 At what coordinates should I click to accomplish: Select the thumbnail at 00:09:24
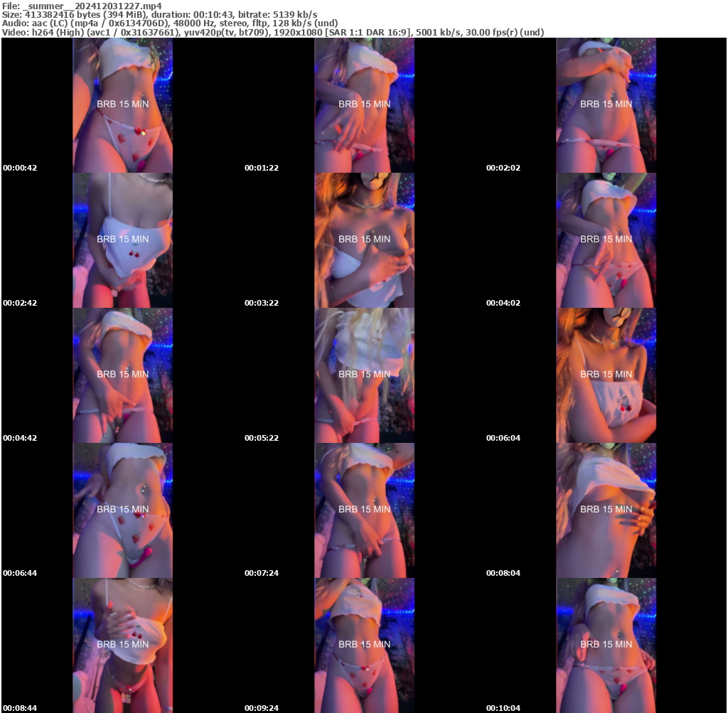364,645
